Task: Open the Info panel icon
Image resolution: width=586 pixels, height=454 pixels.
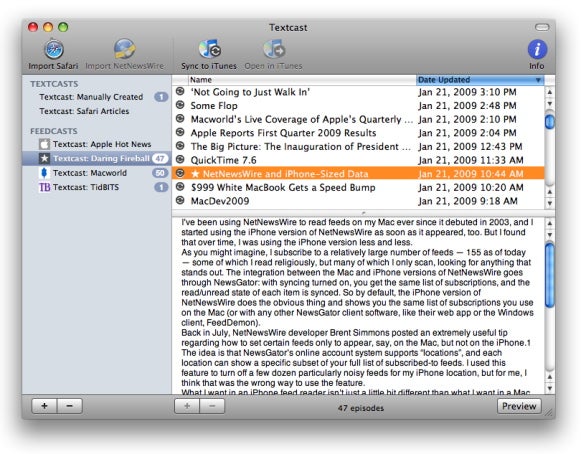Action: 537,49
